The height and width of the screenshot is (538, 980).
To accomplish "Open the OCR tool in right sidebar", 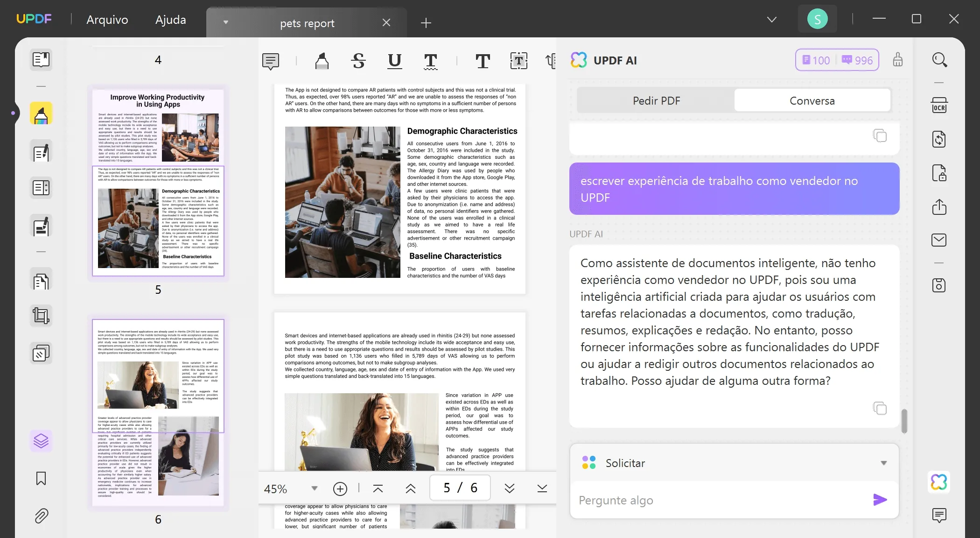I will pyautogui.click(x=939, y=106).
